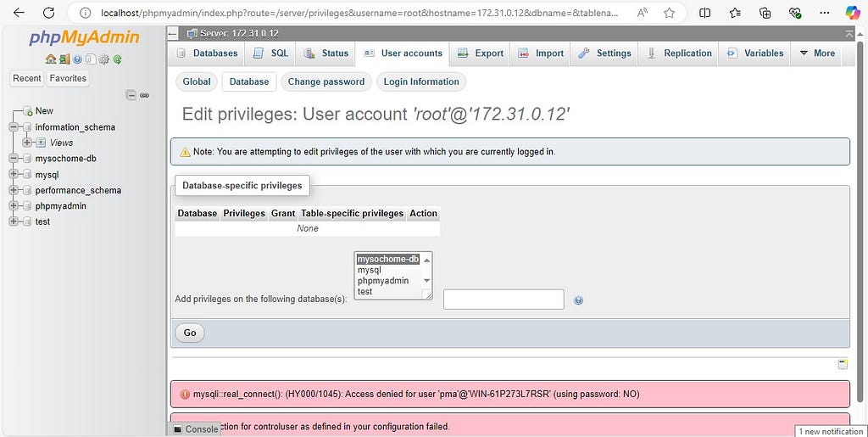Click the database name text input field

[504, 299]
